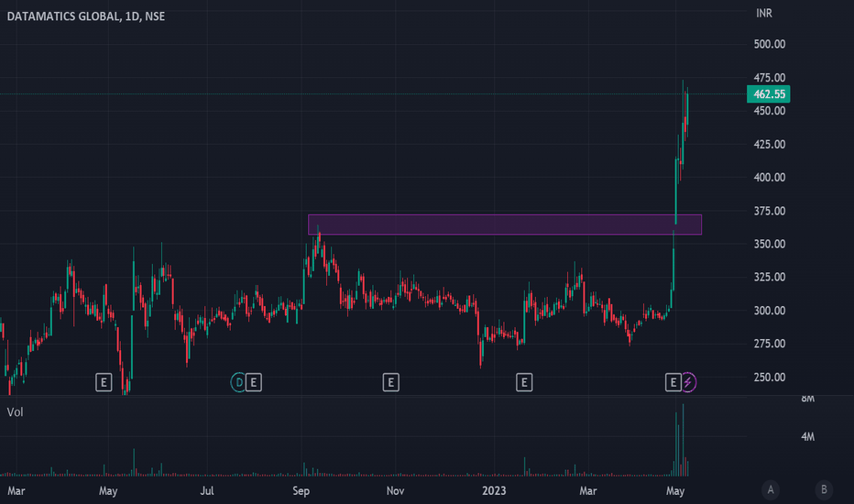
Task: Click the 400.00 price axis label
Action: 769,177
